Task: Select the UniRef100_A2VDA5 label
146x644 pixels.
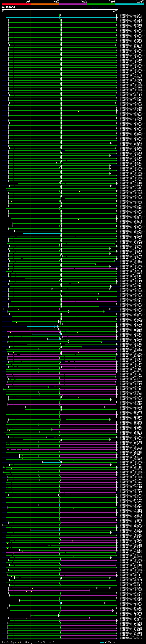Action: point(131,60)
